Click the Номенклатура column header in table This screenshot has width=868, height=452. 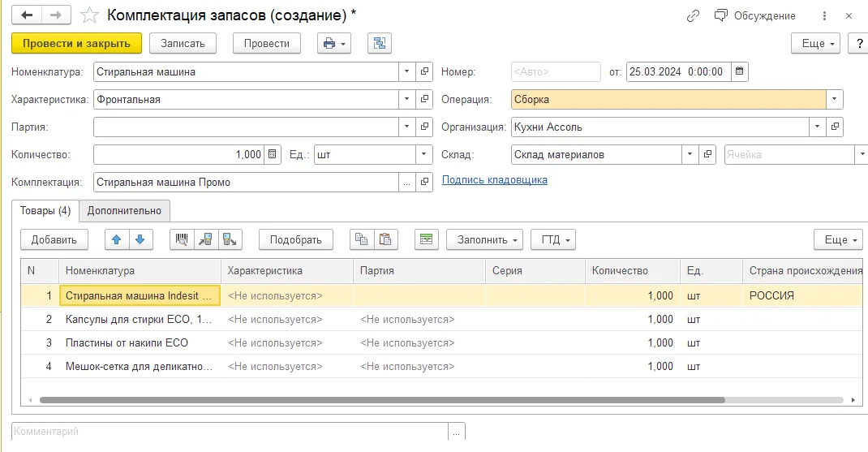140,271
